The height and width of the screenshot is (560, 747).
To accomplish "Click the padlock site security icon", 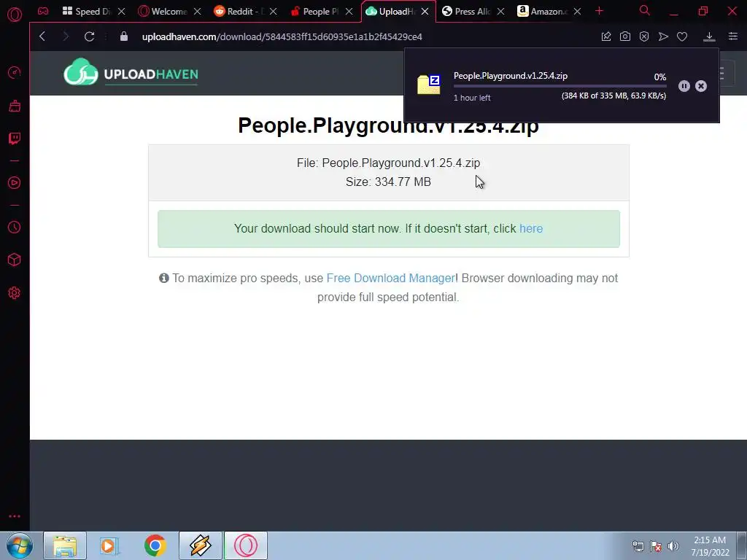I will tap(124, 36).
